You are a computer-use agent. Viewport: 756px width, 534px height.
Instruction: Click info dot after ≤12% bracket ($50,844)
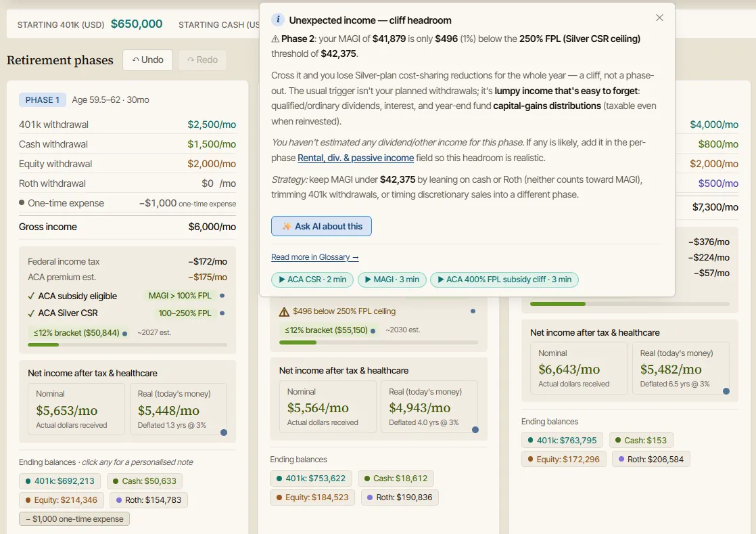pos(125,334)
